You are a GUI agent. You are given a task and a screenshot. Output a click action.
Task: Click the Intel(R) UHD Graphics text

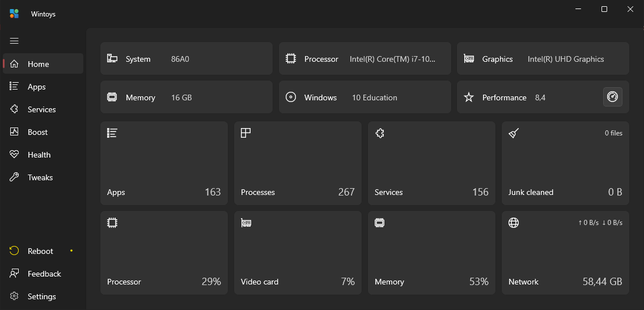point(566,59)
